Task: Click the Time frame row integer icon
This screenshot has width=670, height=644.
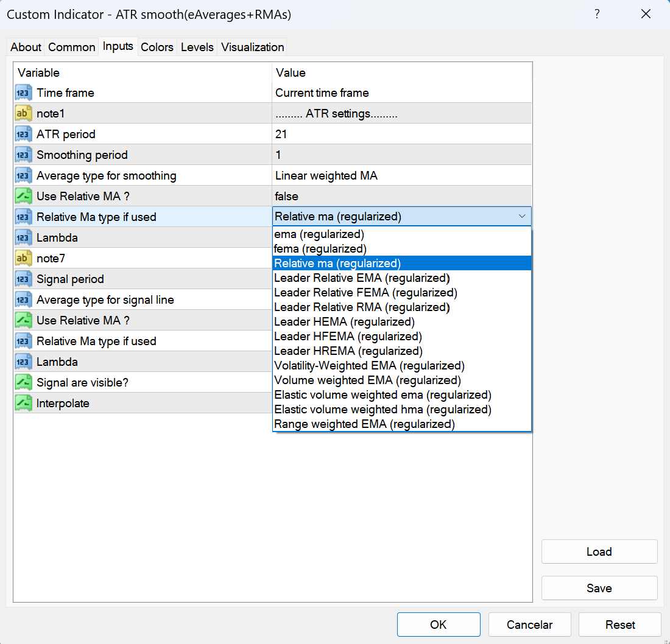Action: (24, 93)
